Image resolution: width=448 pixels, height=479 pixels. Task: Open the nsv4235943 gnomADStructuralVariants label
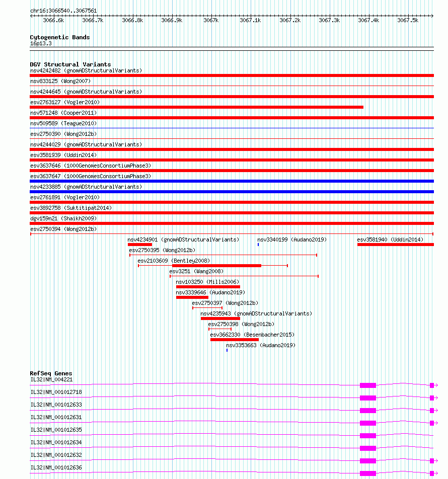click(256, 313)
